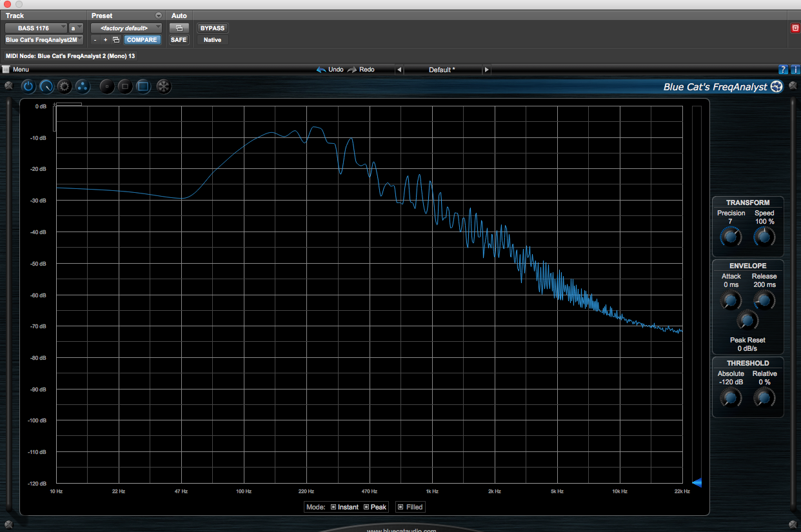Click the Absolute threshold knob
The width and height of the screenshot is (801, 532).
(x=730, y=397)
